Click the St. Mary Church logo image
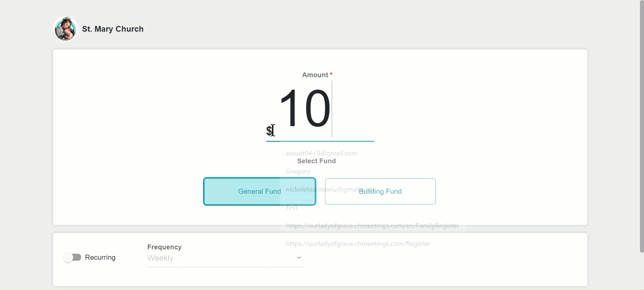 [66, 29]
